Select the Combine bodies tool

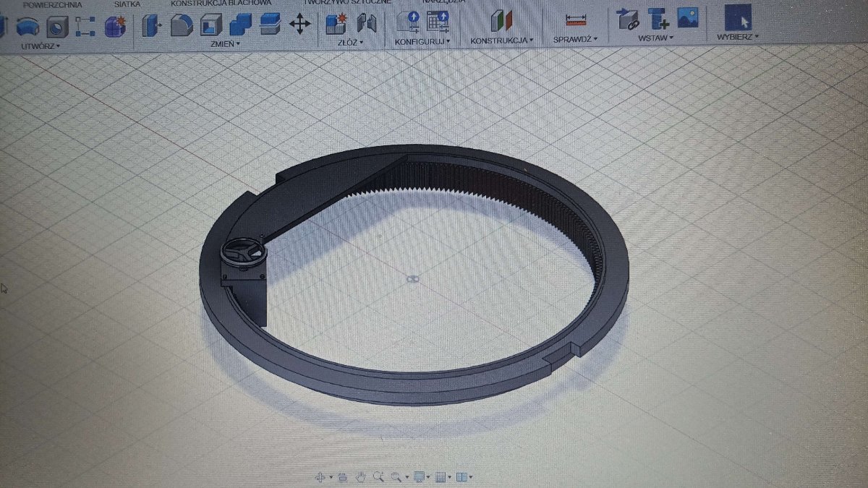coord(240,25)
